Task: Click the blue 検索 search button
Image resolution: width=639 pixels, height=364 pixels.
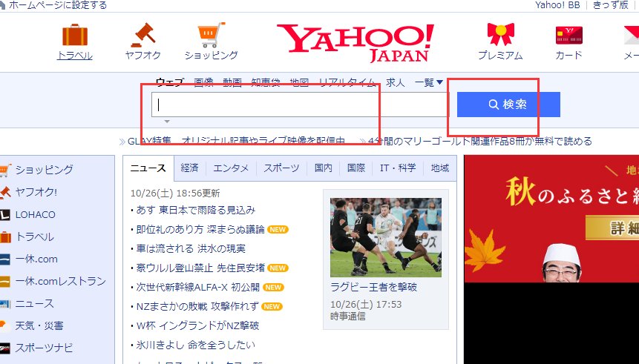Action: (508, 105)
